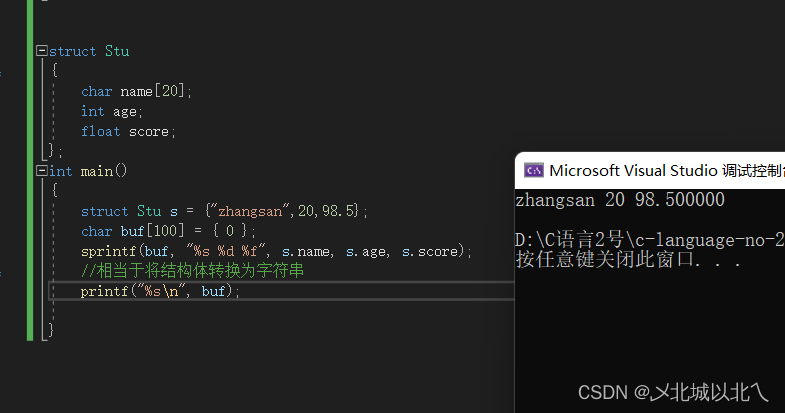785x413 pixels.
Task: Click the struct Stu keyword in main
Action: (119, 211)
